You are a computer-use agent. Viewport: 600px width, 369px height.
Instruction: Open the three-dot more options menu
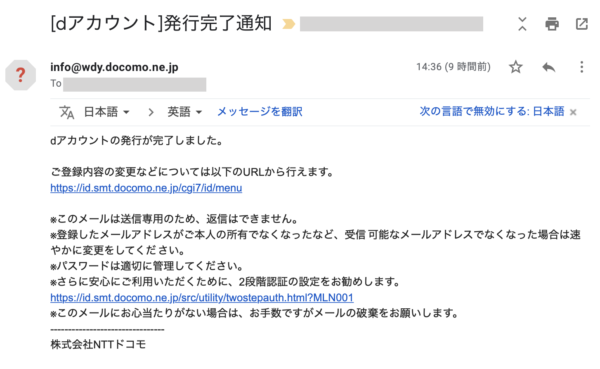(x=582, y=67)
